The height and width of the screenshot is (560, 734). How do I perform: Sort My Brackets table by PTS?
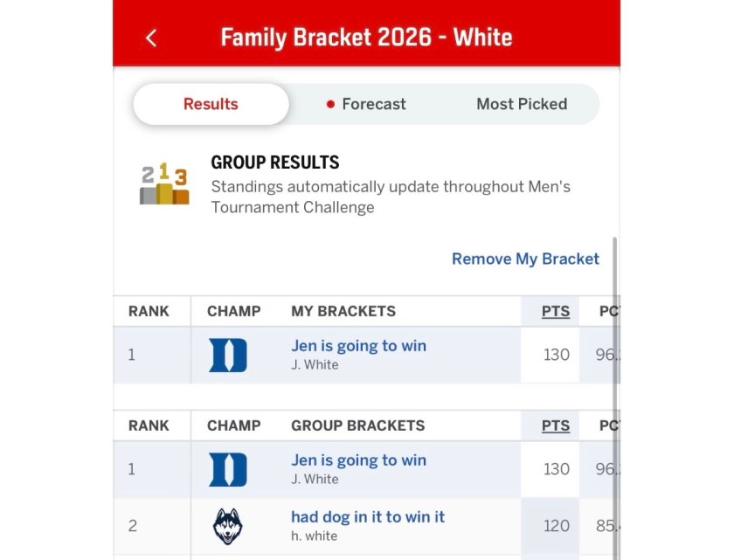[556, 311]
